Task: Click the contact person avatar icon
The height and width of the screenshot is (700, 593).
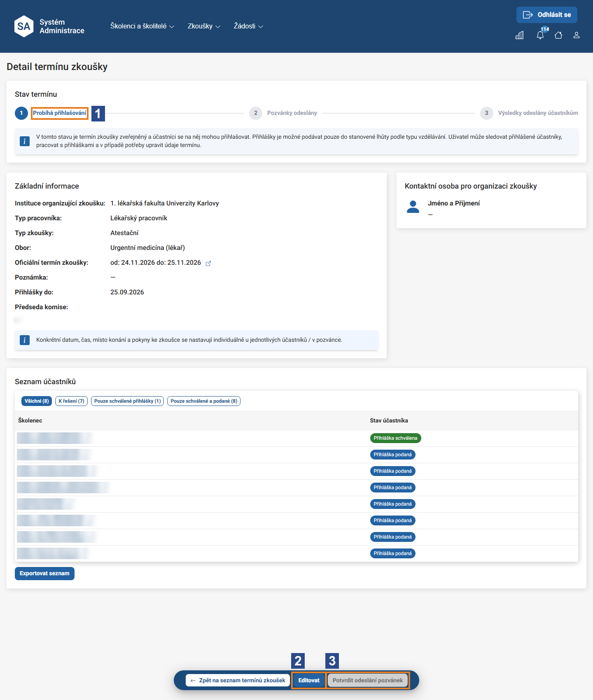Action: (413, 207)
